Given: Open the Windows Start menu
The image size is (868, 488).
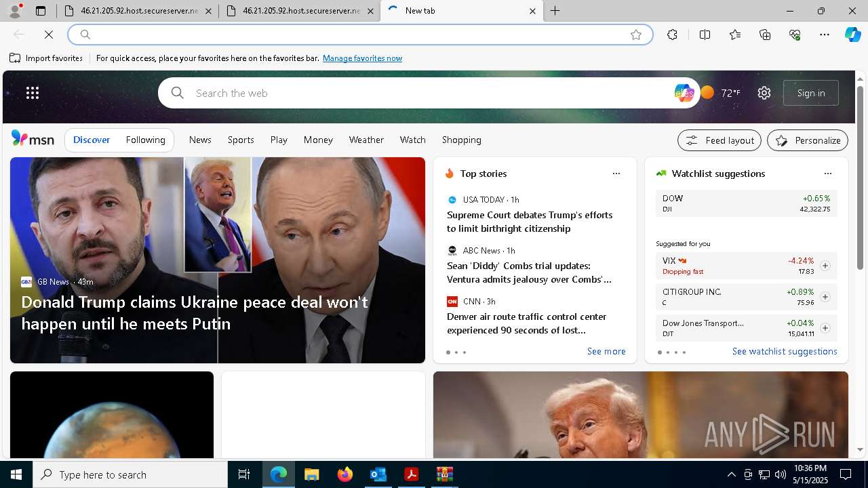Looking at the screenshot, I should [x=16, y=474].
